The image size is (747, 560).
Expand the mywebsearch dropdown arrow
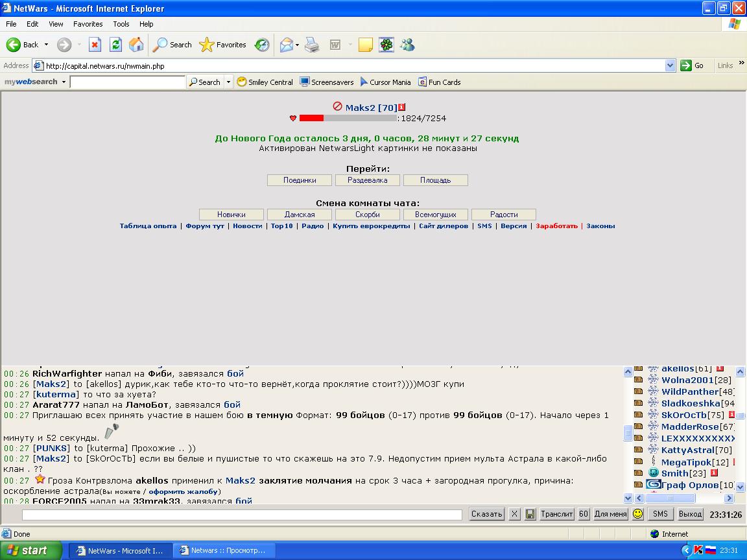64,82
